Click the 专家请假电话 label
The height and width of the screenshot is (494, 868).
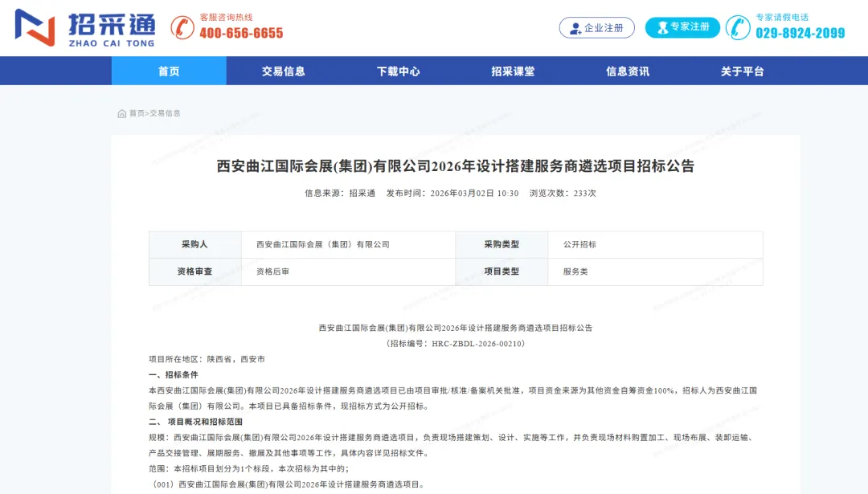[782, 17]
